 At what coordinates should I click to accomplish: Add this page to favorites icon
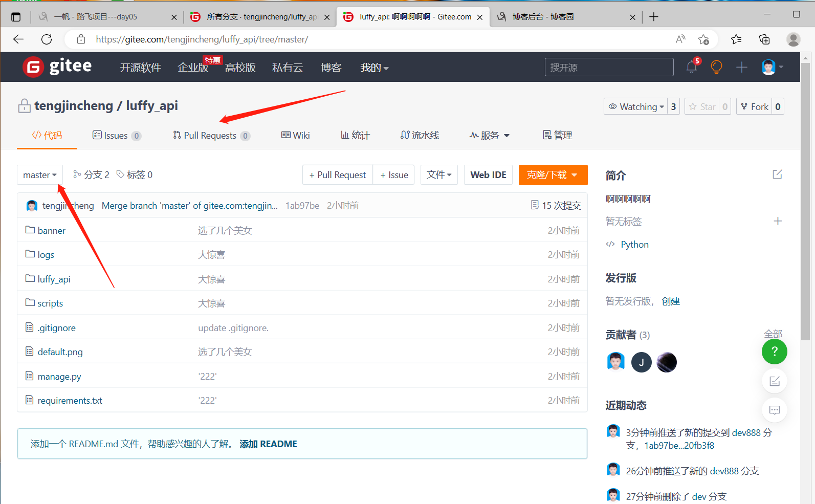(704, 39)
